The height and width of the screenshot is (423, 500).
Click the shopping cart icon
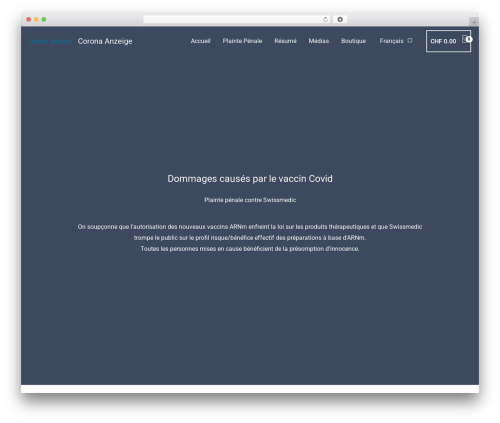[x=465, y=39]
